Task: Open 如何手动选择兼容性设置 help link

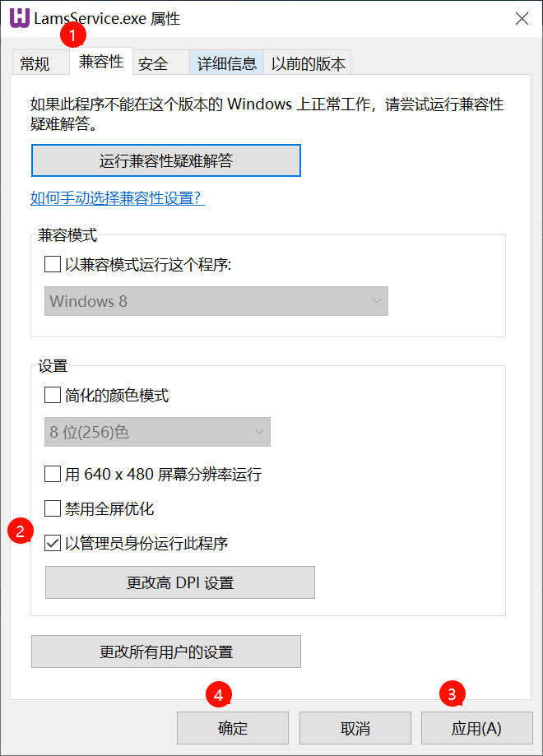Action: pos(117,198)
